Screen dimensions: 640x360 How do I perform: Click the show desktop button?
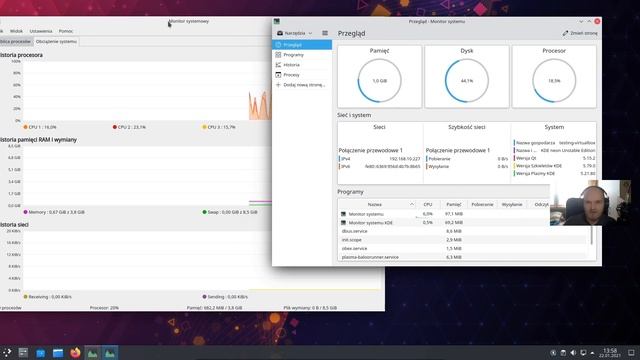[x=631, y=353]
